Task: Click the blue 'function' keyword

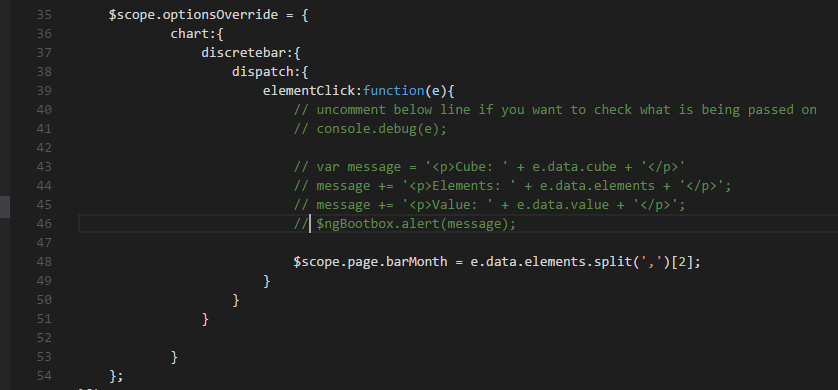Action: pyautogui.click(x=393, y=91)
